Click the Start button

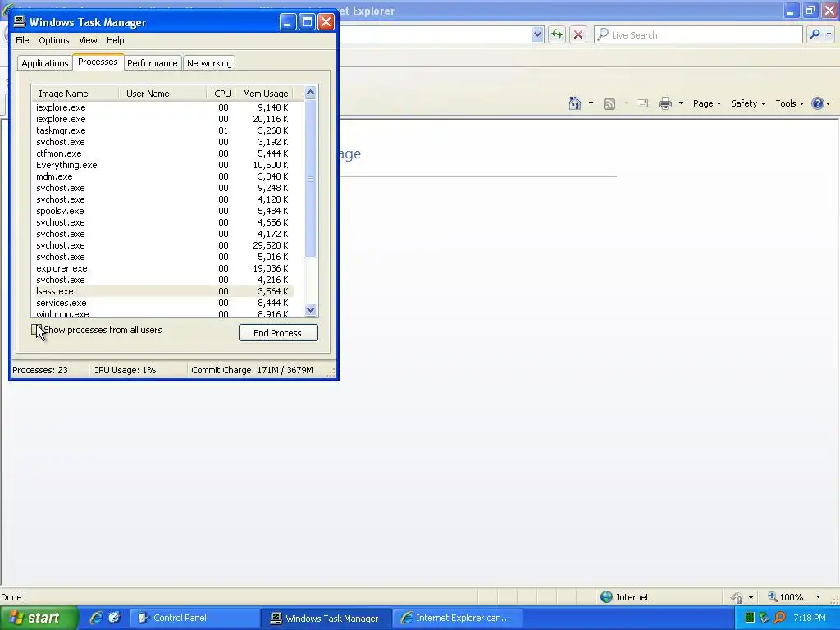click(38, 618)
